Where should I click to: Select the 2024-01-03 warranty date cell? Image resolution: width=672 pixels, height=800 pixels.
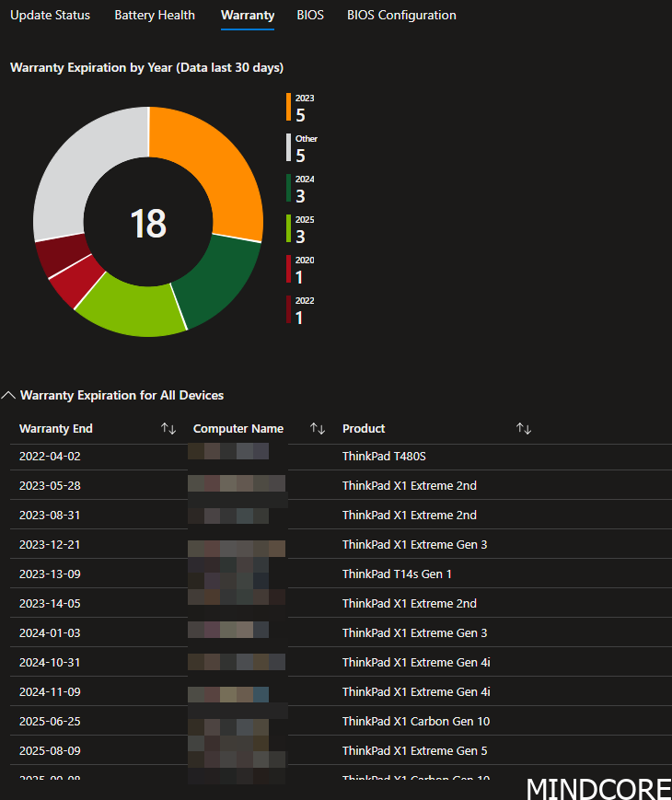coord(50,633)
